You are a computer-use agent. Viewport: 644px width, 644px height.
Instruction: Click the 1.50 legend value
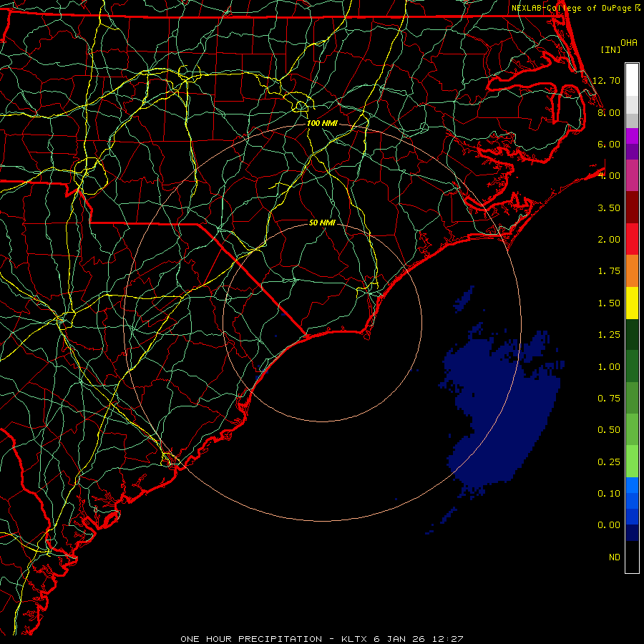point(609,303)
